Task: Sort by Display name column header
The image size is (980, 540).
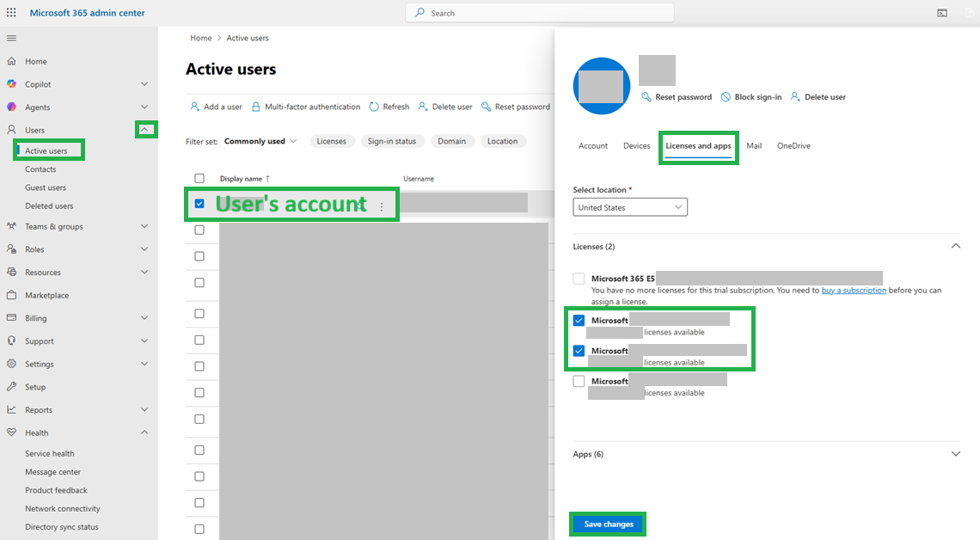Action: coord(244,179)
